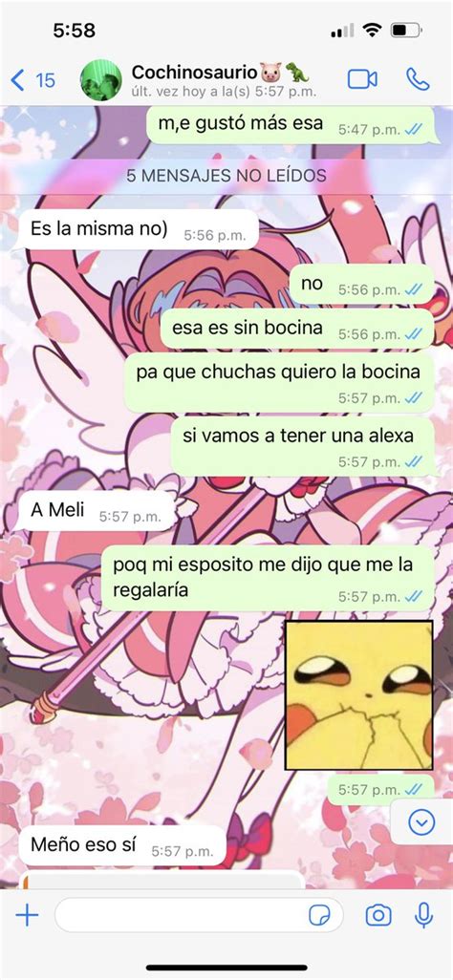Tap the back arrow showing 15 unread
453x980 pixels.
[33, 80]
